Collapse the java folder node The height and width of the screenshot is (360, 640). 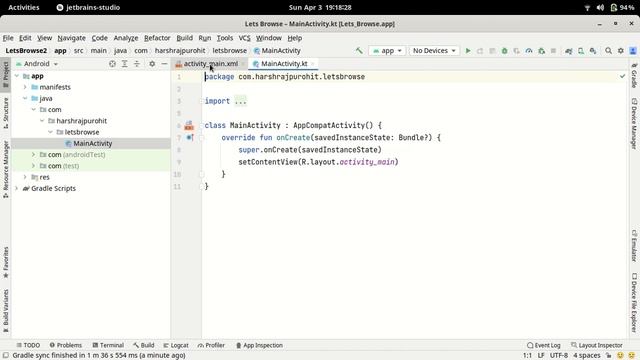point(25,98)
